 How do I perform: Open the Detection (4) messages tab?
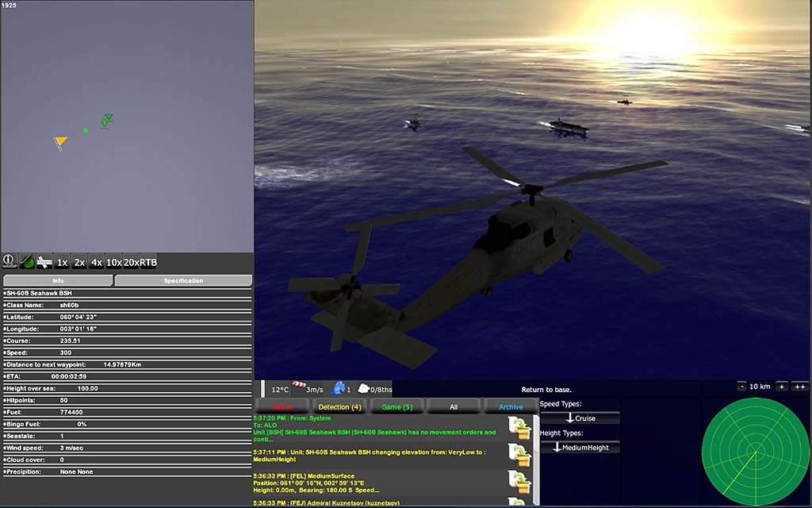pyautogui.click(x=339, y=407)
